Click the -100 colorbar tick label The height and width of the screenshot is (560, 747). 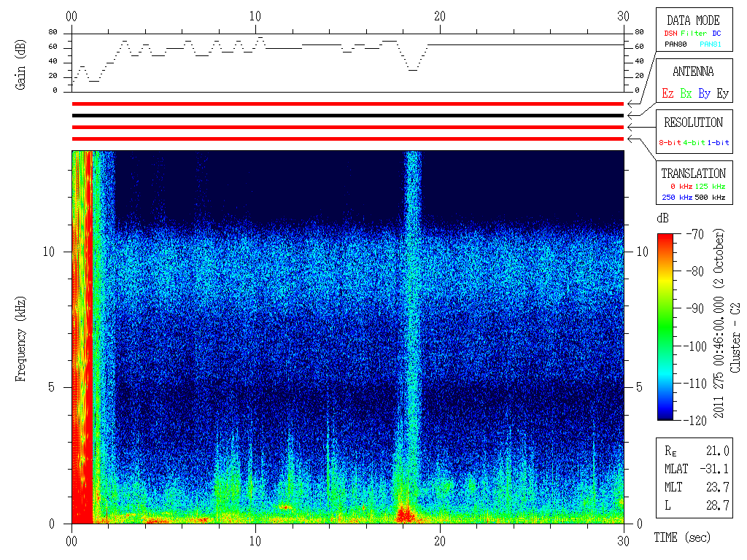(x=697, y=346)
